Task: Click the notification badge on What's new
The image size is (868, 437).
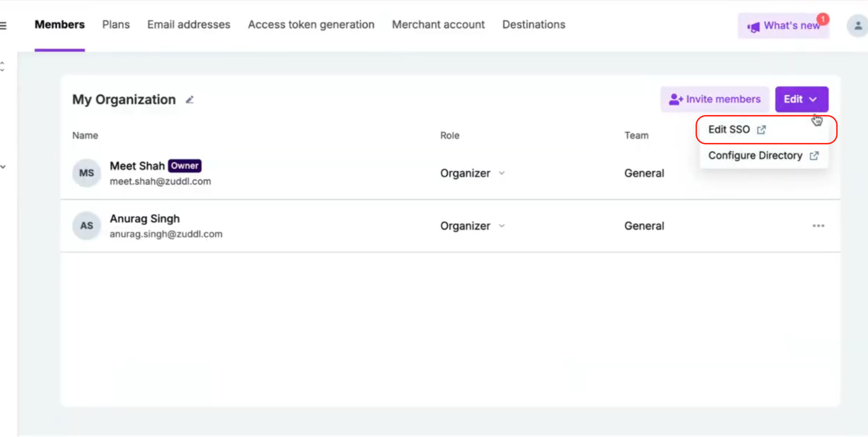Action: point(823,19)
